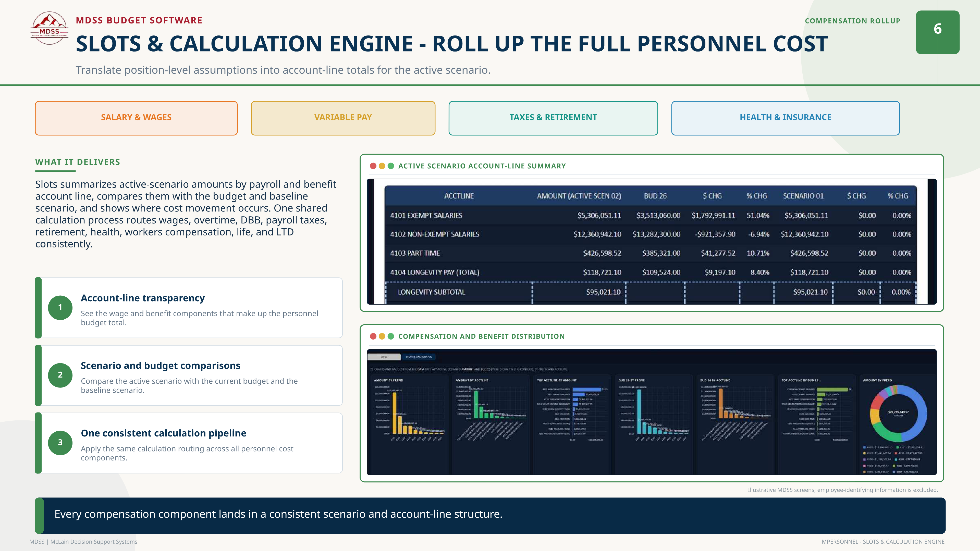Click the MDSS Budget Software heading

(139, 20)
